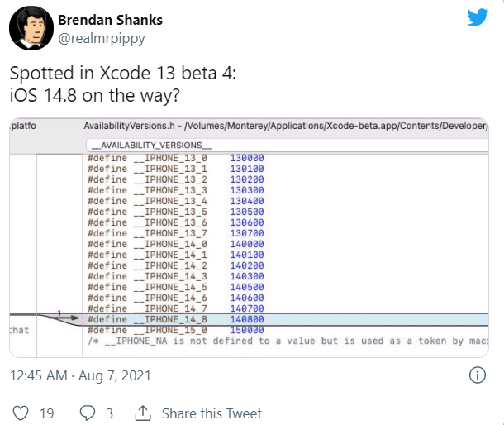Open Brendan Shanks profile avatar
The height and width of the screenshot is (425, 504).
31,28
